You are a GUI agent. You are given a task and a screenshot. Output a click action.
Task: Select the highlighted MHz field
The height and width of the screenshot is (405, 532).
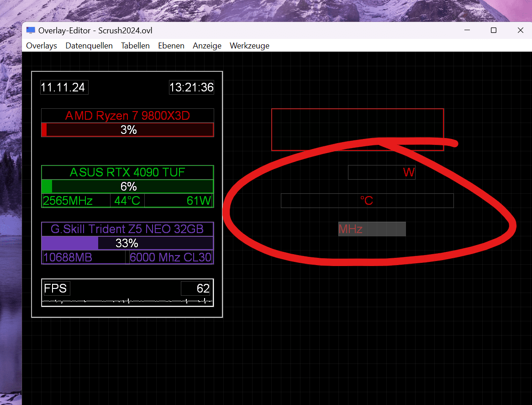[372, 229]
